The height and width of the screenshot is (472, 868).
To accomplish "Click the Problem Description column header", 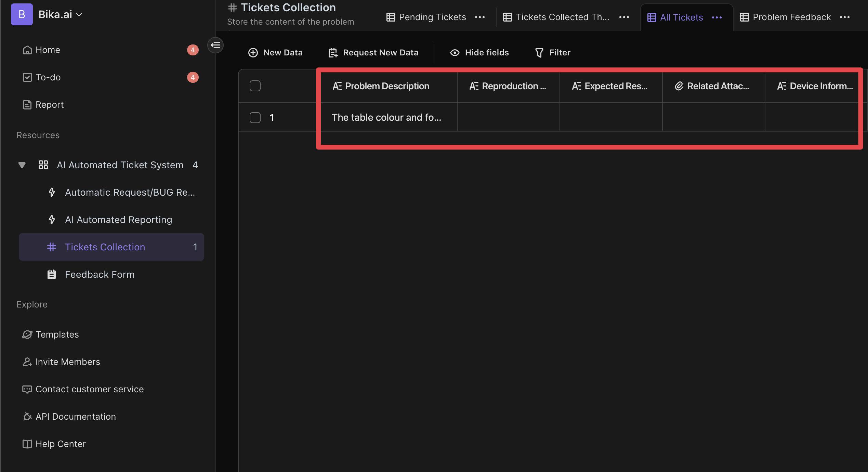I will 387,86.
